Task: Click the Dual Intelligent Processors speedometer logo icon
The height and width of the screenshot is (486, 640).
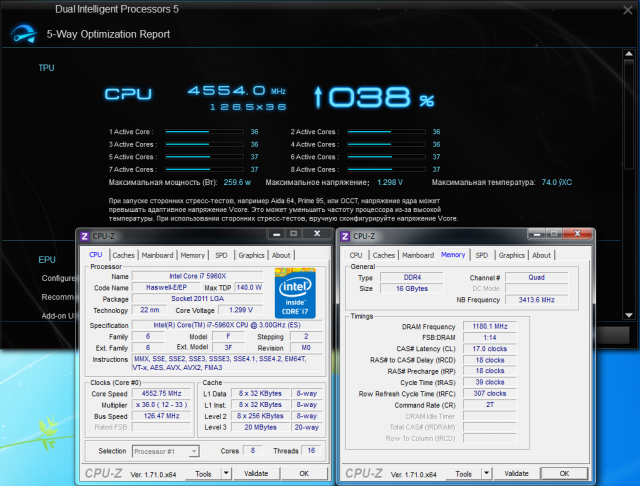Action: pos(24,34)
